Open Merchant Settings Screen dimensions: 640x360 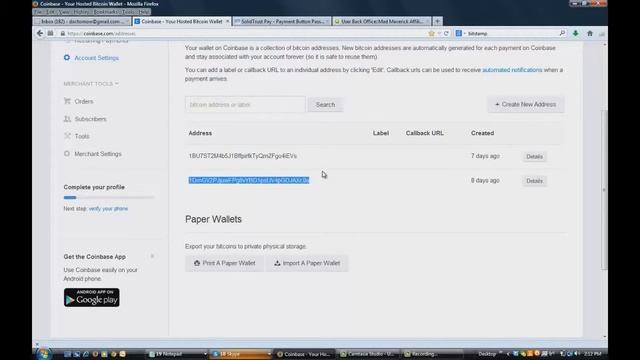click(x=98, y=154)
